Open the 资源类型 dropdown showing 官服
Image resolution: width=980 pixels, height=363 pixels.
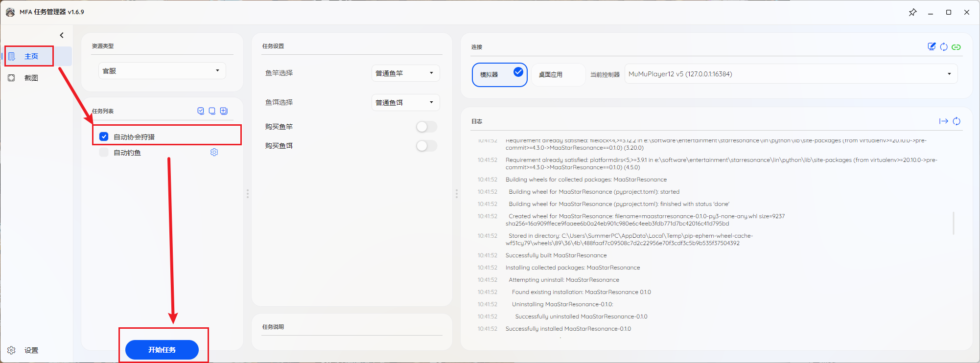(x=162, y=71)
